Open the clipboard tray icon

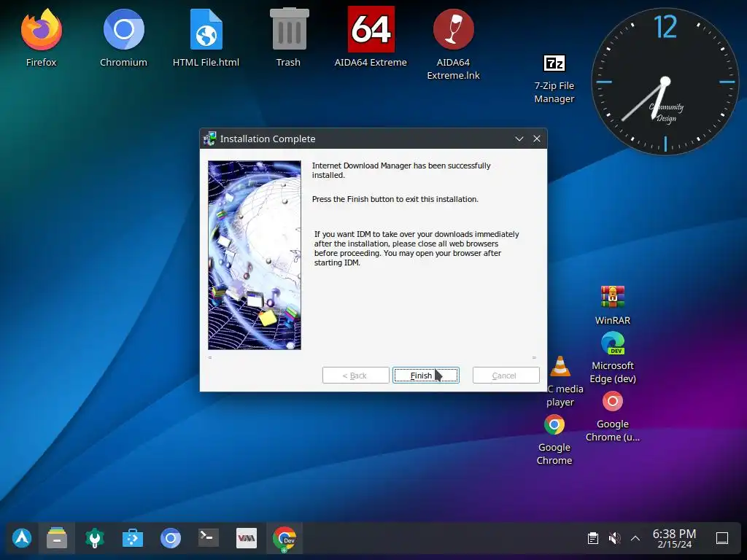tap(592, 538)
